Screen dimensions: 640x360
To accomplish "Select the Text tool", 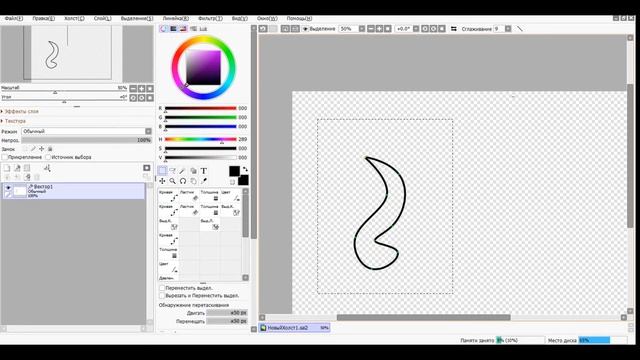I will coord(204,171).
